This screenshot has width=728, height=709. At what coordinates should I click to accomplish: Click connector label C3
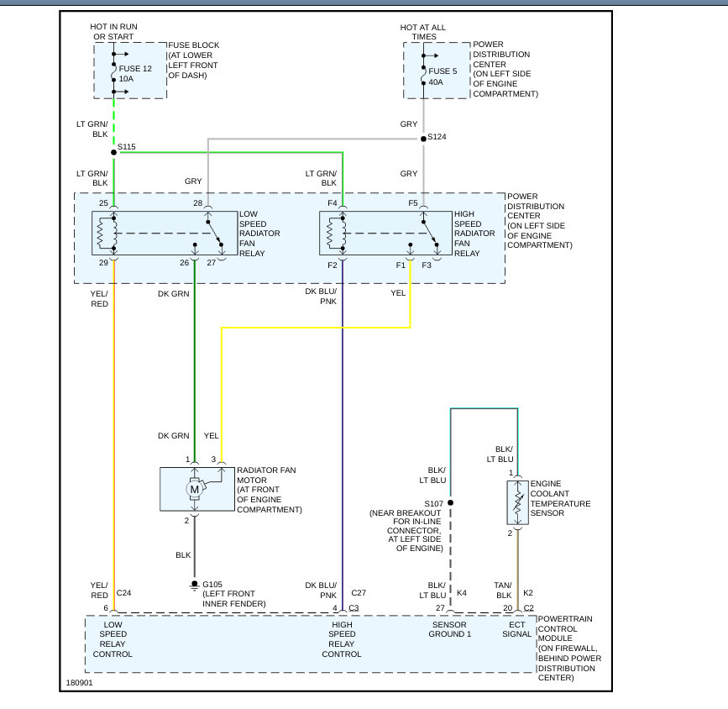[x=354, y=607]
